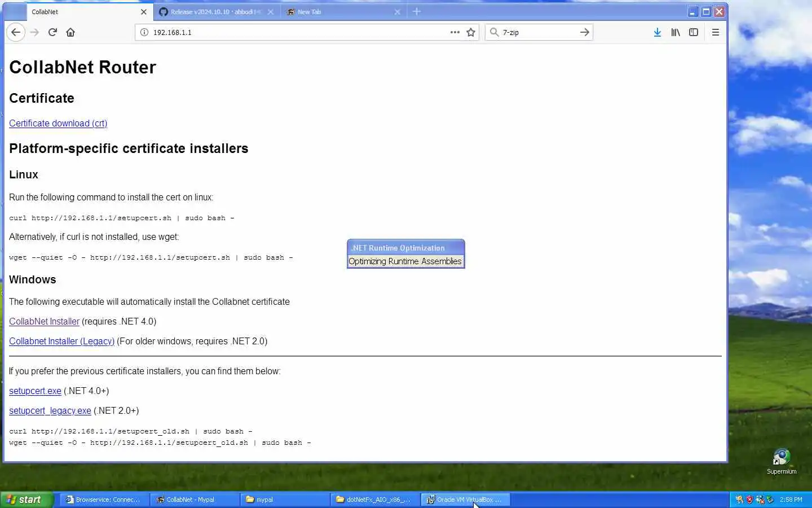Submit the 7-zip search with arrow
The image size is (812, 508).
pos(585,32)
